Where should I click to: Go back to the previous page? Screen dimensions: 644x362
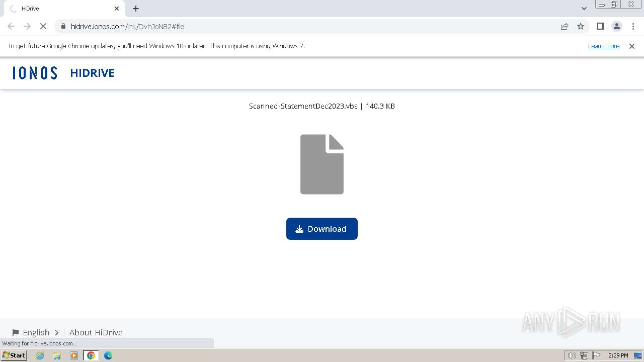coord(11,26)
